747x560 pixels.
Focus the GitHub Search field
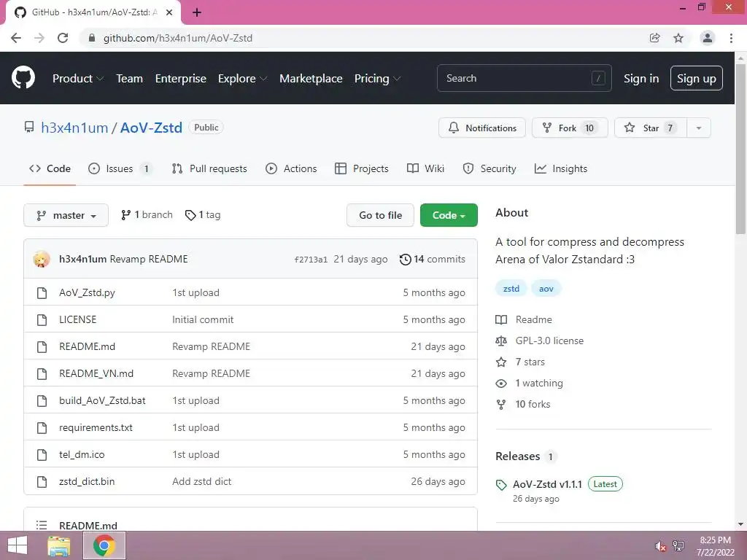(x=524, y=78)
